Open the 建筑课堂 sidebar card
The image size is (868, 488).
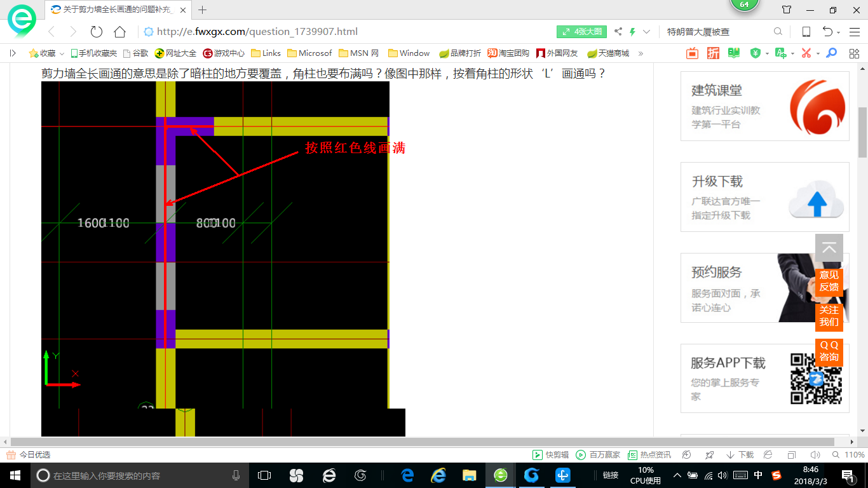click(x=765, y=106)
